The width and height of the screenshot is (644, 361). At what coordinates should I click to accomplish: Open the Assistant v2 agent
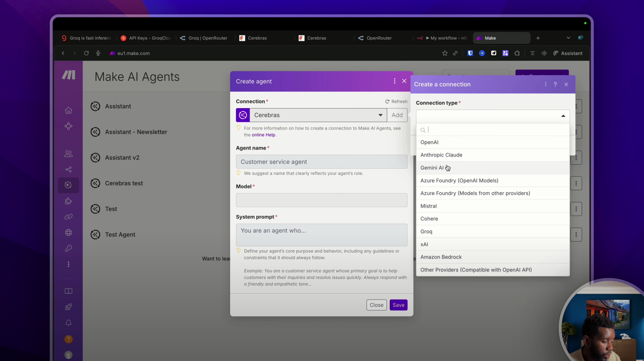pyautogui.click(x=122, y=157)
